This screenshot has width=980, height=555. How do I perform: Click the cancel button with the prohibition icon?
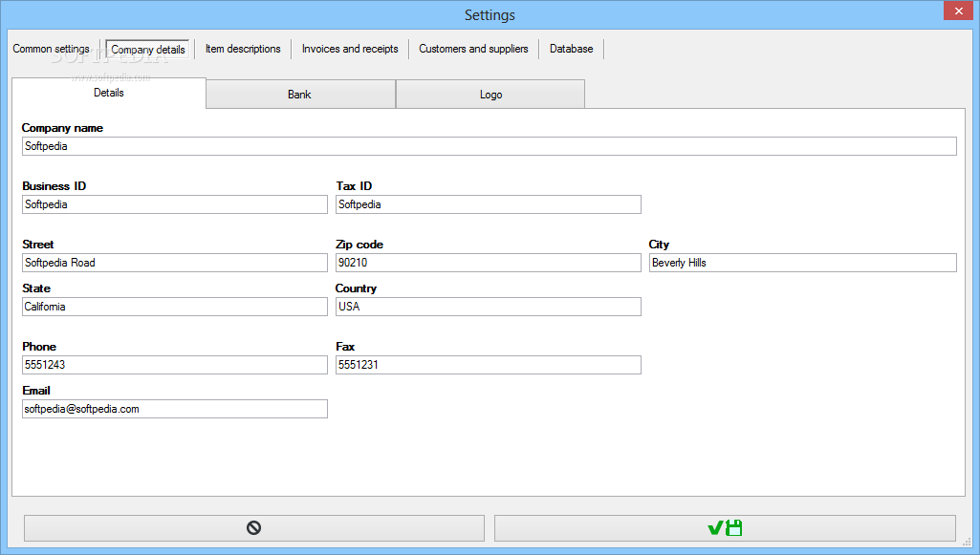click(253, 528)
